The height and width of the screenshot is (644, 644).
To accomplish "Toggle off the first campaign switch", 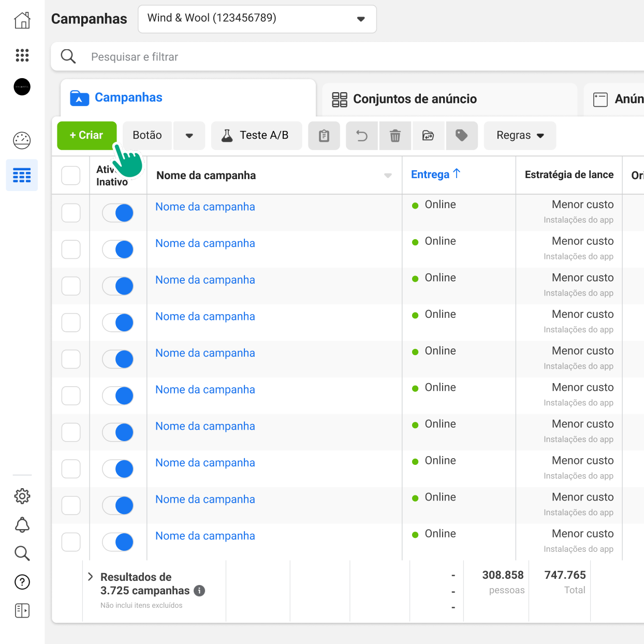I will point(118,213).
